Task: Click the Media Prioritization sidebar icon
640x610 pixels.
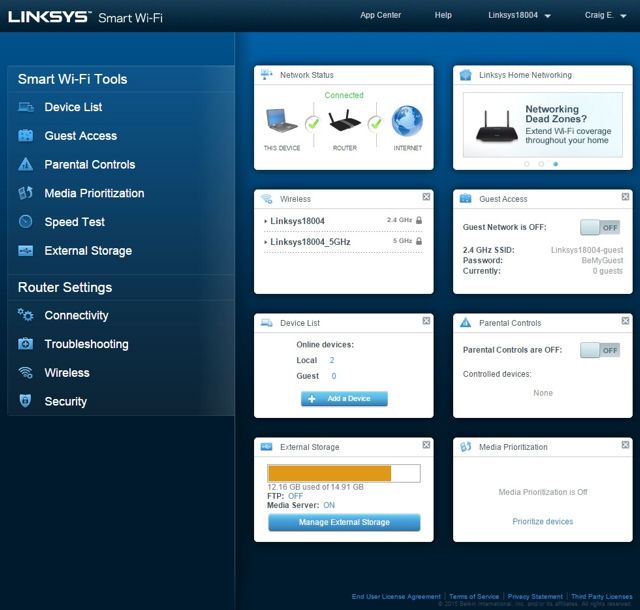Action: pyautogui.click(x=25, y=193)
